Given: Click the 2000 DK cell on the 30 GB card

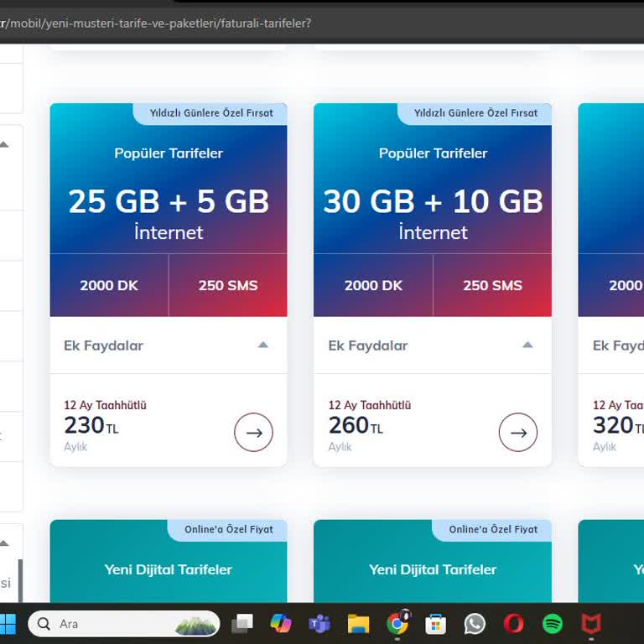Looking at the screenshot, I should [373, 285].
